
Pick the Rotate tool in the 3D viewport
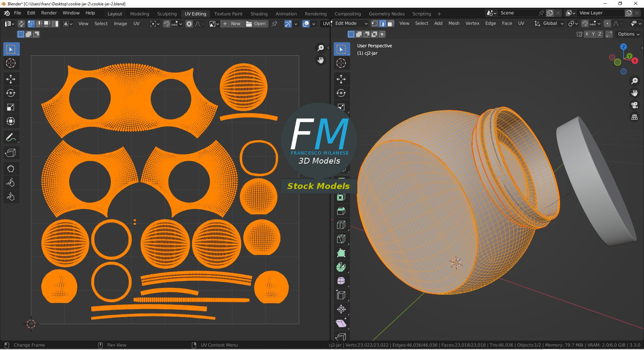[341, 93]
